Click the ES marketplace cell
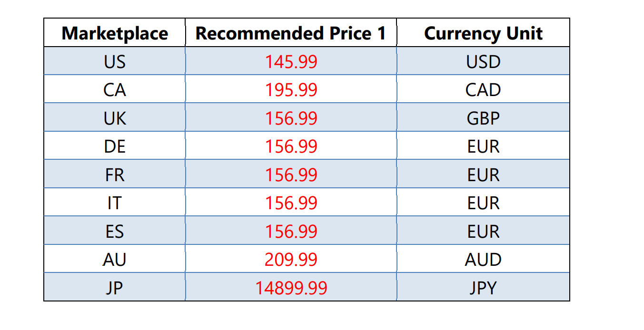 pyautogui.click(x=115, y=232)
